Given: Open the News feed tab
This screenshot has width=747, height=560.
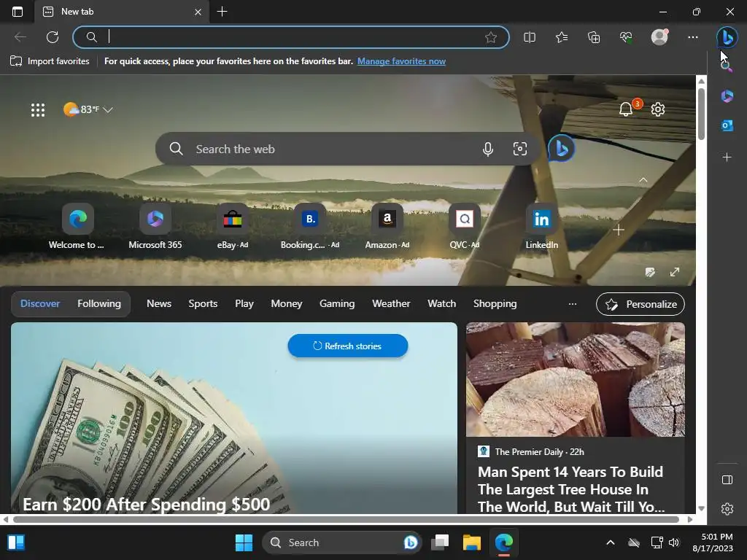Looking at the screenshot, I should (x=158, y=304).
